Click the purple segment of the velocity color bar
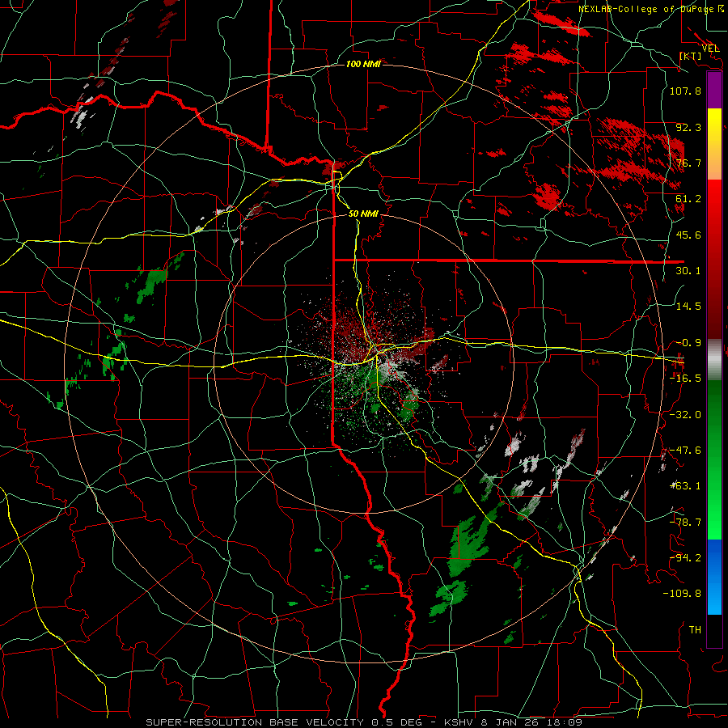Image resolution: width=728 pixels, height=728 pixels. [714, 91]
